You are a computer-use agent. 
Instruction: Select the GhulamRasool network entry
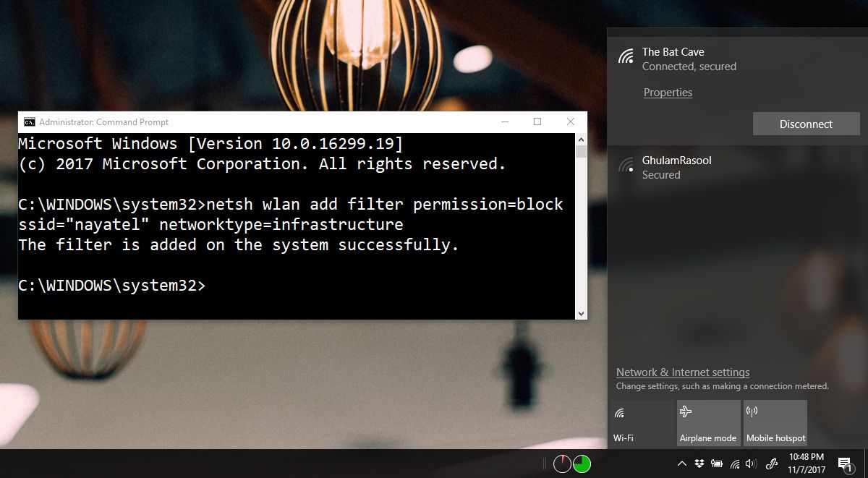(738, 167)
